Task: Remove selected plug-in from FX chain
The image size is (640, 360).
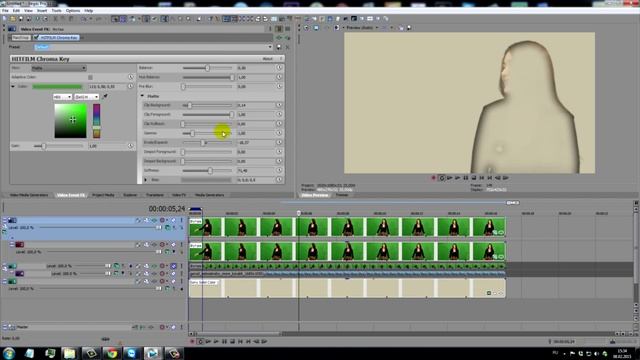Action: tap(288, 38)
